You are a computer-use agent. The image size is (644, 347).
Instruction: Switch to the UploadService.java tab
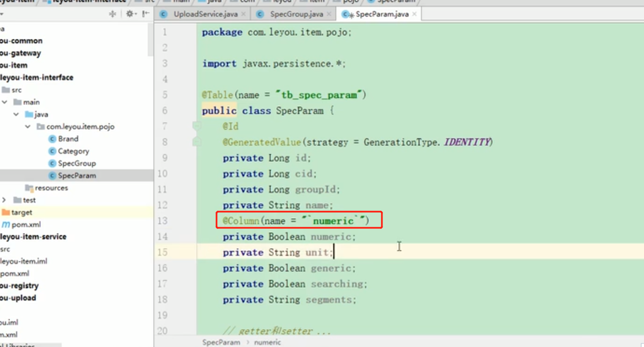point(206,14)
